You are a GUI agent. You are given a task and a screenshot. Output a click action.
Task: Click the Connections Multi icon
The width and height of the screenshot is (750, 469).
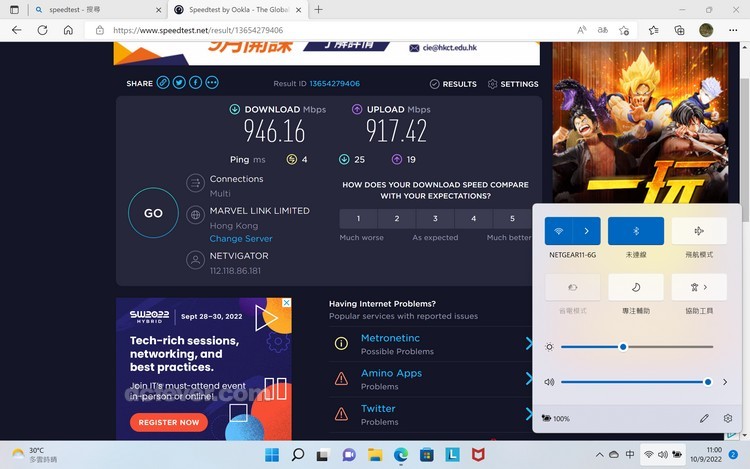pyautogui.click(x=195, y=183)
